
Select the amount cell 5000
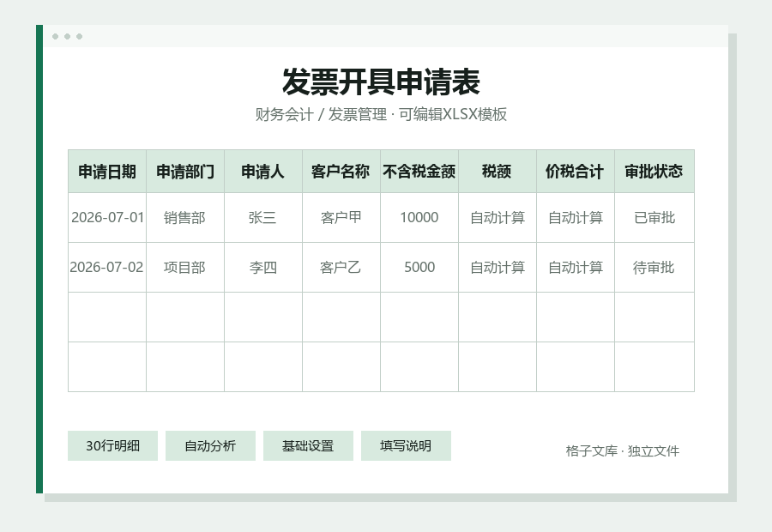[419, 268]
